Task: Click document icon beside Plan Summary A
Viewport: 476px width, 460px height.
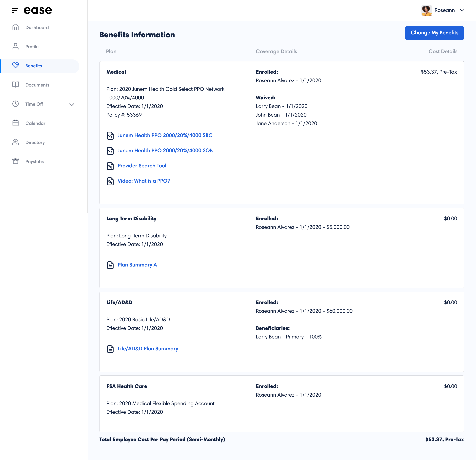Action: (110, 265)
